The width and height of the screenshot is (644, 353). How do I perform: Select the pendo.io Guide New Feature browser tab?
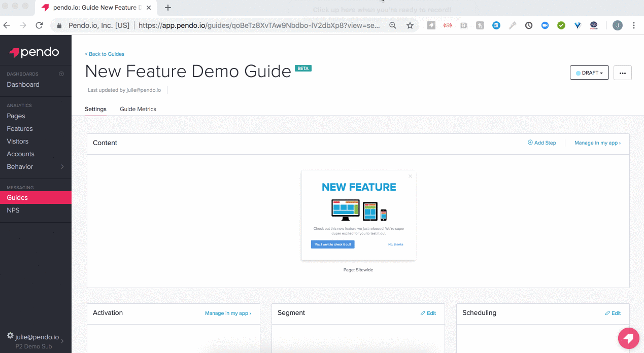pyautogui.click(x=96, y=8)
